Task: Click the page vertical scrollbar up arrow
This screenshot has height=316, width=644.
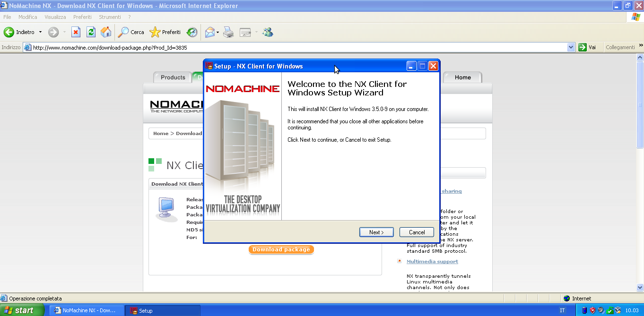Action: [640, 57]
